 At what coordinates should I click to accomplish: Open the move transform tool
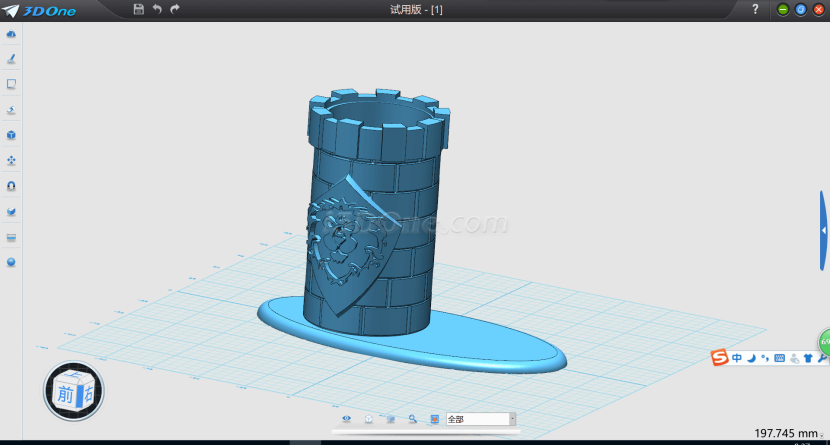click(11, 160)
